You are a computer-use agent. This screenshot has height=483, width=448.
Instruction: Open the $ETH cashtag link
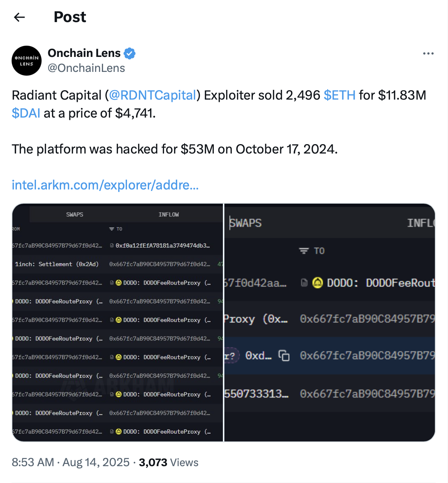pyautogui.click(x=339, y=95)
